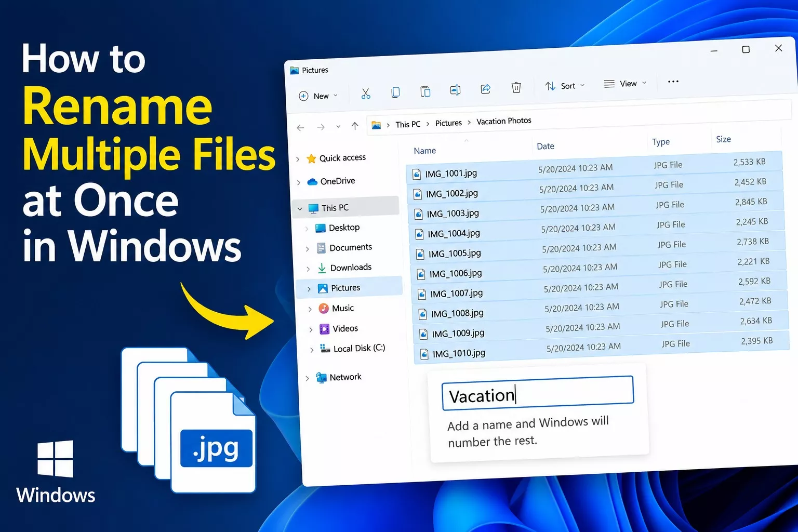
Task: Click the Vacation rename text field
Action: 538,393
